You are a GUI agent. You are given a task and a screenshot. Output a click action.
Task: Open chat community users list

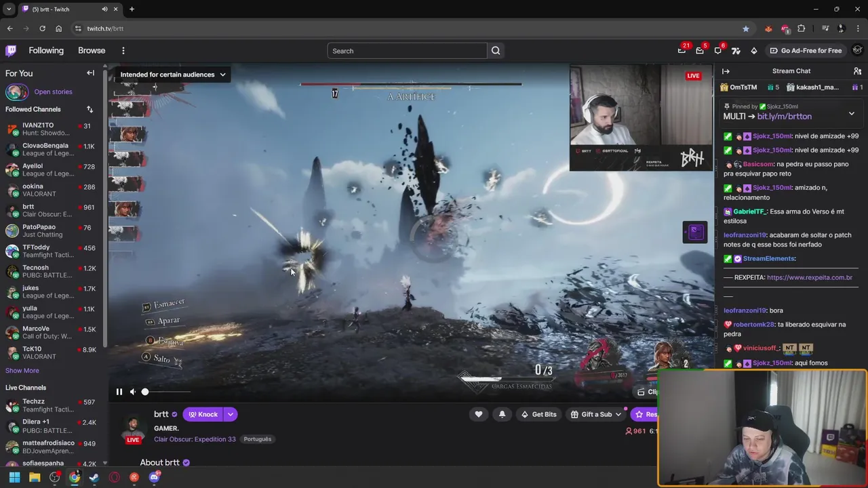pyautogui.click(x=858, y=71)
